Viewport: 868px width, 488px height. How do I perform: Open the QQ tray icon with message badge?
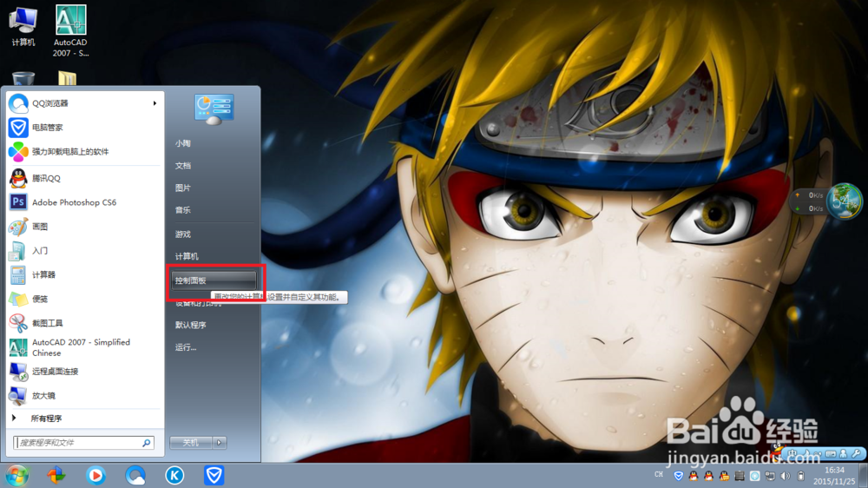tap(724, 476)
